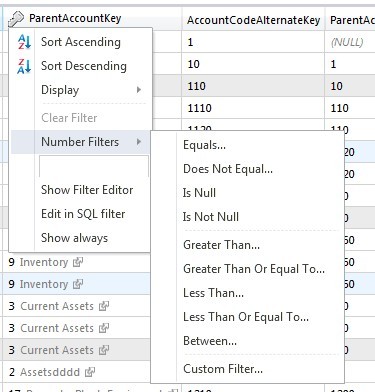Click the AccountCodeAlternateKey column header

coord(253,20)
